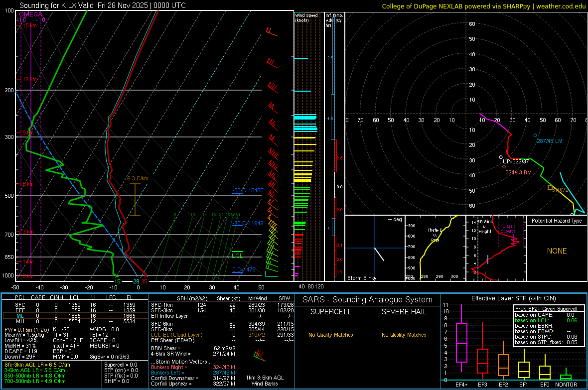Click the Corfidi upshear white circle marker
588x390 pixels.
point(501,157)
